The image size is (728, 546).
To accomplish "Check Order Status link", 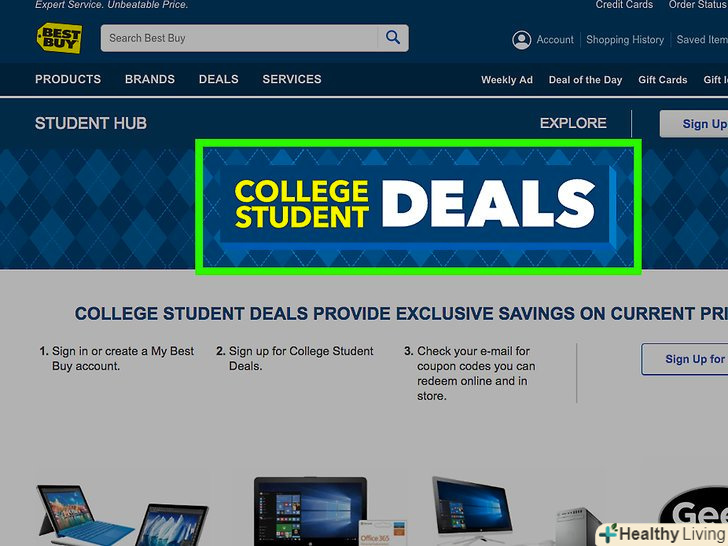I will [x=698, y=5].
